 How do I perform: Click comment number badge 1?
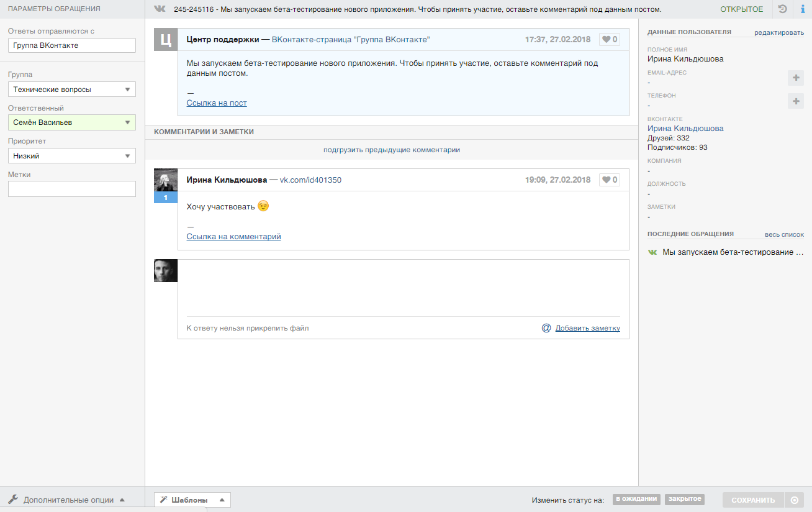pyautogui.click(x=166, y=198)
